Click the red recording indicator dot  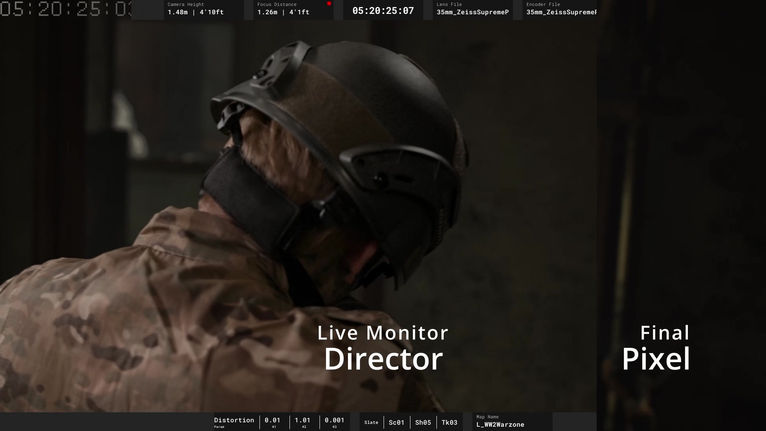coord(329,3)
